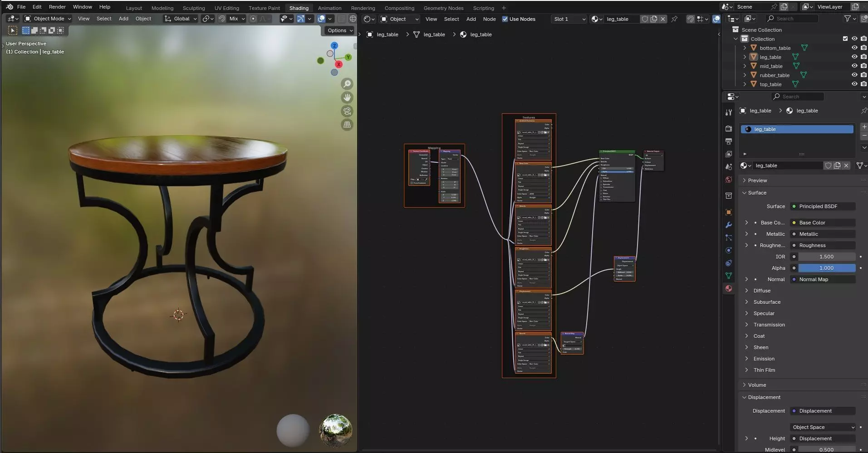This screenshot has width=868, height=453.
Task: Open the viewport Options dropdown
Action: tap(340, 30)
